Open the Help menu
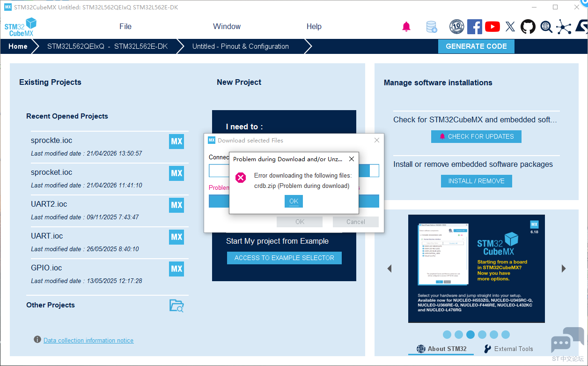Image resolution: width=588 pixels, height=366 pixels. [314, 26]
